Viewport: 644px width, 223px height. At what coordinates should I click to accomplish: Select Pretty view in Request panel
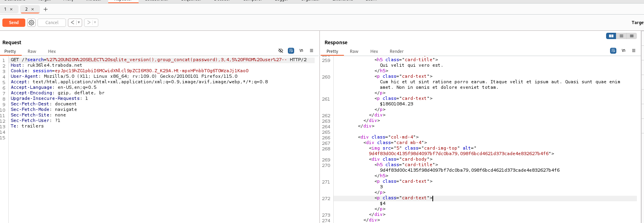tap(10, 51)
